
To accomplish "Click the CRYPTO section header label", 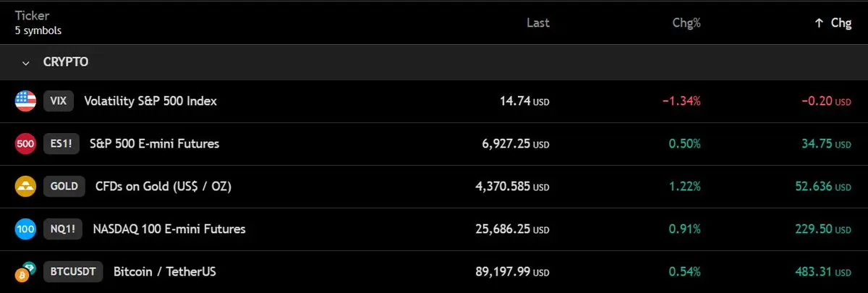I will 66,62.
